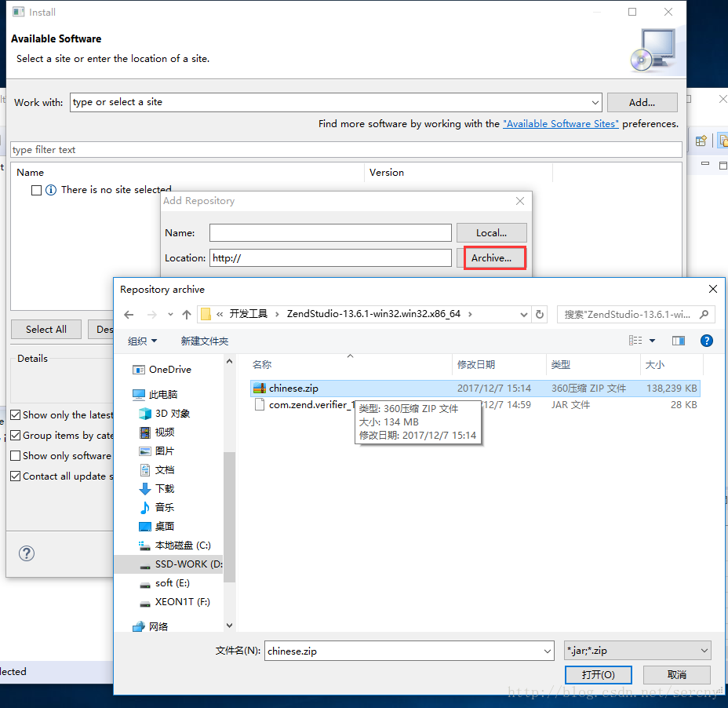Select the com.zend.verifier jar file icon
The height and width of the screenshot is (708, 728).
(x=260, y=405)
